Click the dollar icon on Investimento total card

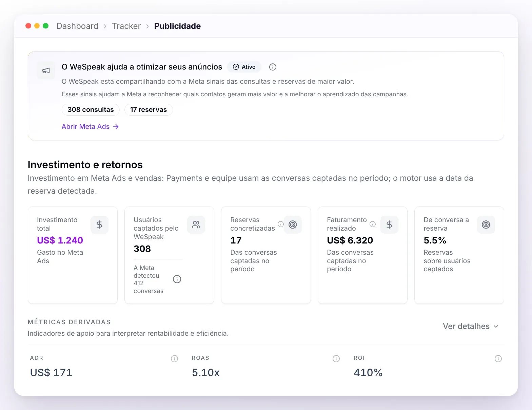click(99, 224)
